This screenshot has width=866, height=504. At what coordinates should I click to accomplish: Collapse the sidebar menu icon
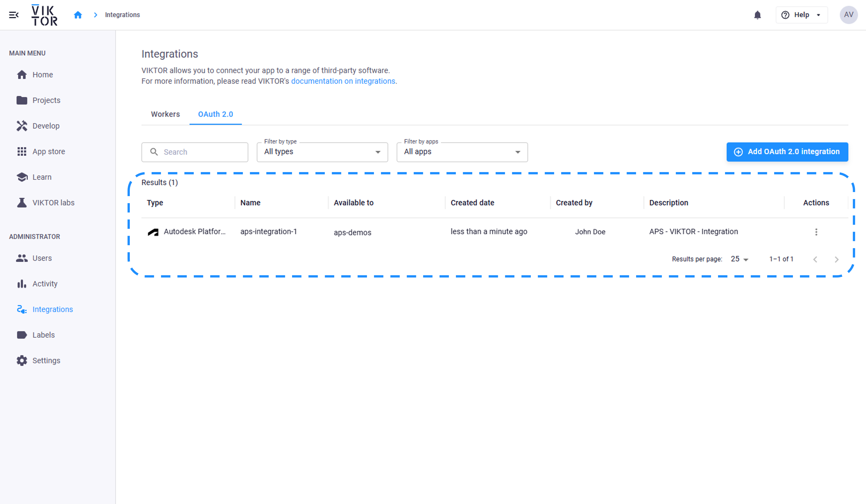14,15
